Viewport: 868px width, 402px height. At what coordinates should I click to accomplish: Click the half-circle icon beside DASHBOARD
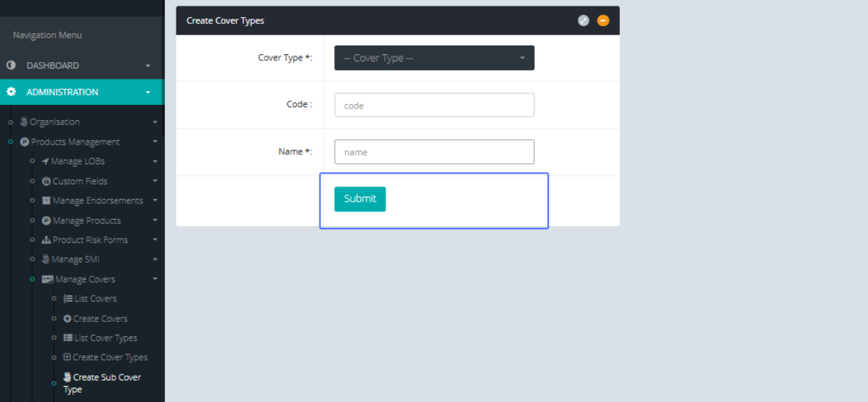click(x=11, y=65)
